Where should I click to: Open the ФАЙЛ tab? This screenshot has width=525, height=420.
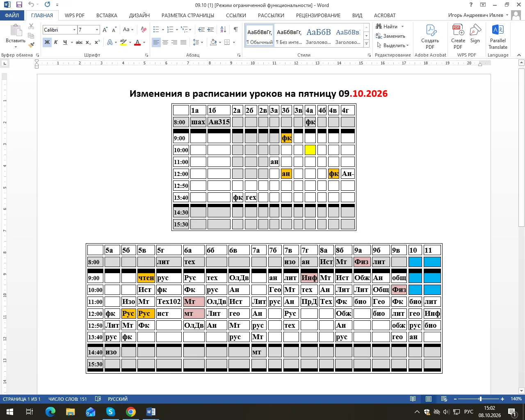[x=12, y=15]
